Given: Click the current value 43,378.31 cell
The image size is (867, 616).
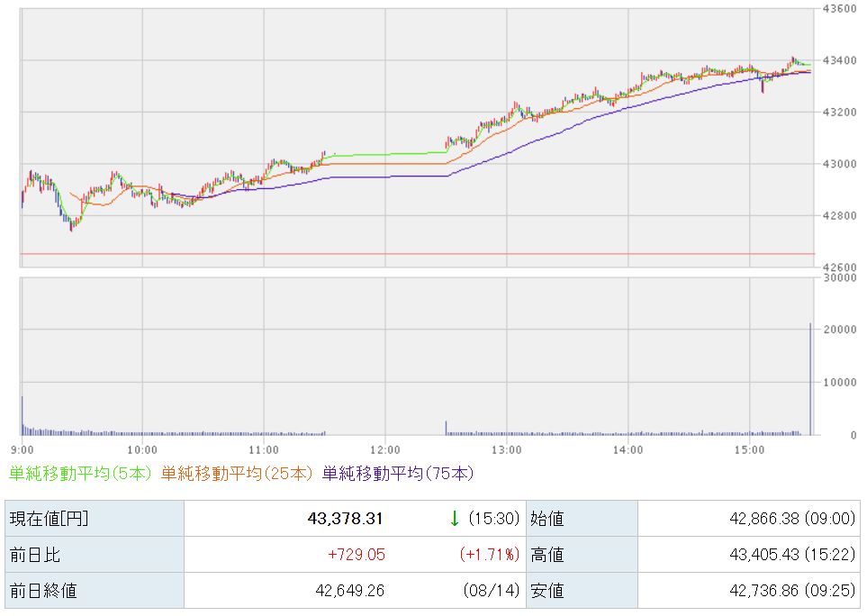Looking at the screenshot, I should pos(355,519).
